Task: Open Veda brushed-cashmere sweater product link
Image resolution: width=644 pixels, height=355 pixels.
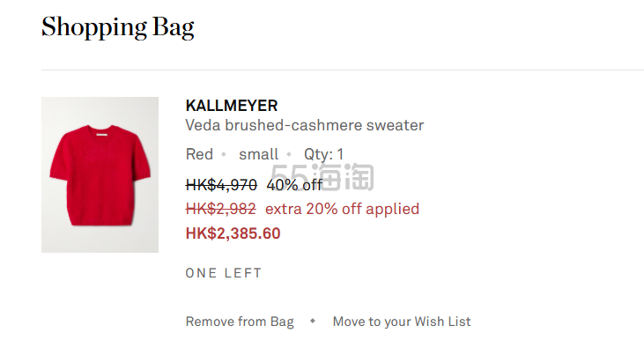Action: point(304,125)
